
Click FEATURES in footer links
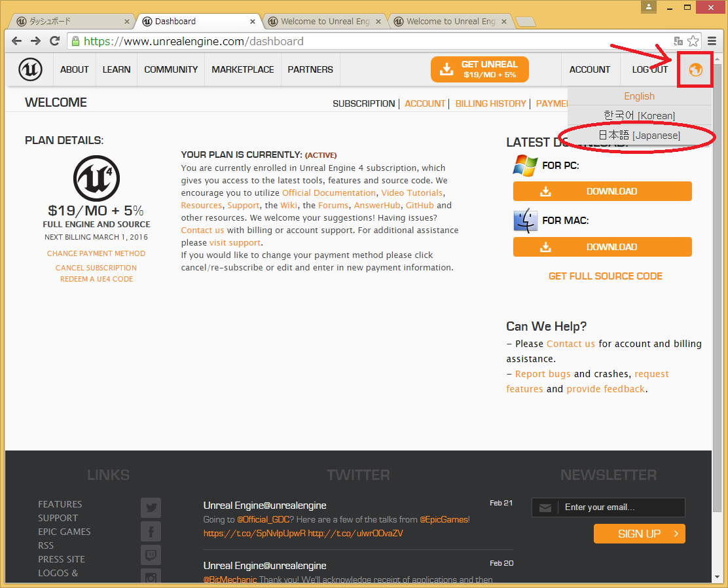60,504
